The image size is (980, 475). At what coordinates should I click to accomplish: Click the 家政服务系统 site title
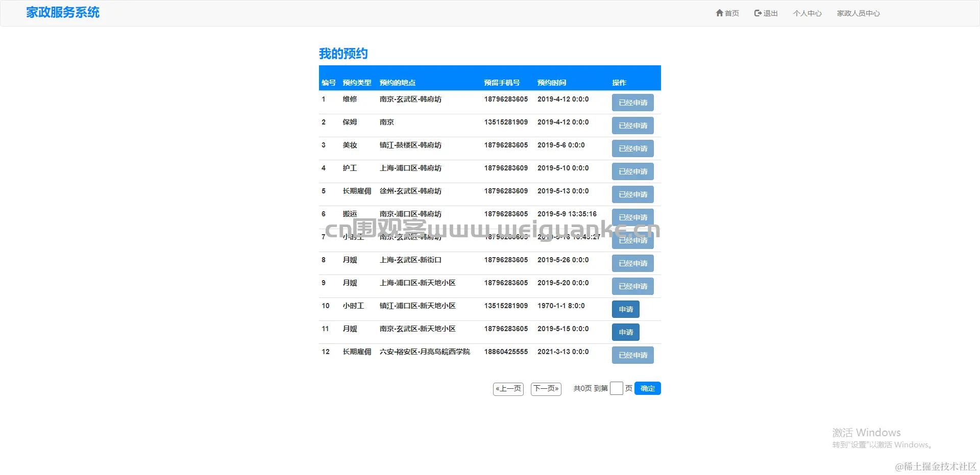[x=63, y=12]
